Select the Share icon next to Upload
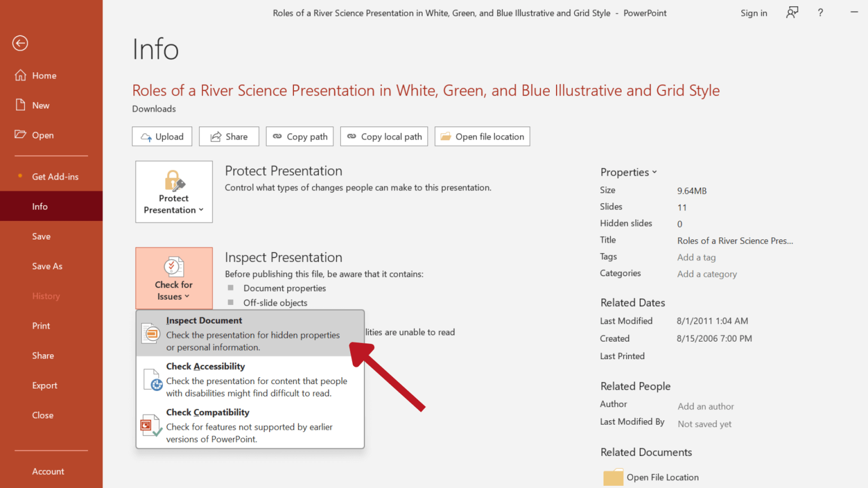Image resolution: width=868 pixels, height=488 pixels. pos(216,136)
